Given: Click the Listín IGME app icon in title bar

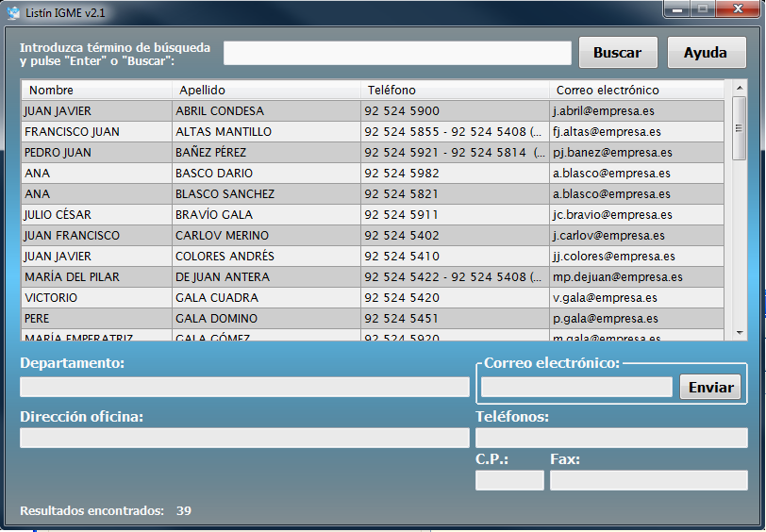Looking at the screenshot, I should (13, 11).
